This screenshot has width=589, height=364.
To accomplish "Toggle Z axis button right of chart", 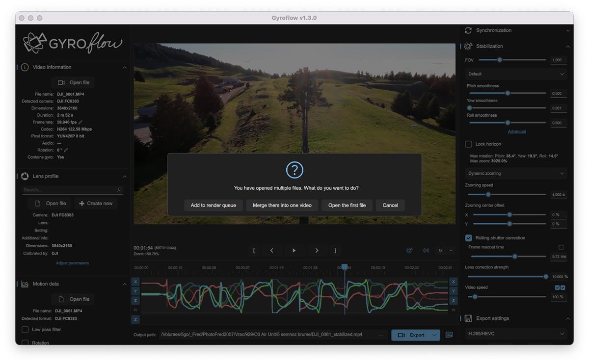I will pyautogui.click(x=454, y=300).
